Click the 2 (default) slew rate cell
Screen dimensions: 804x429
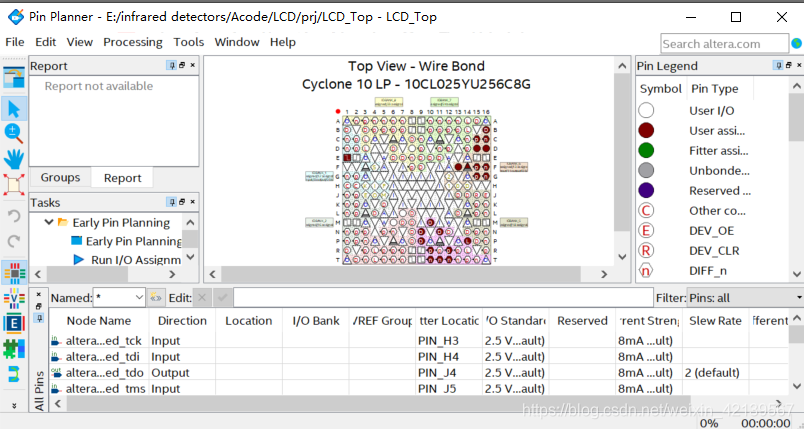[715, 373]
